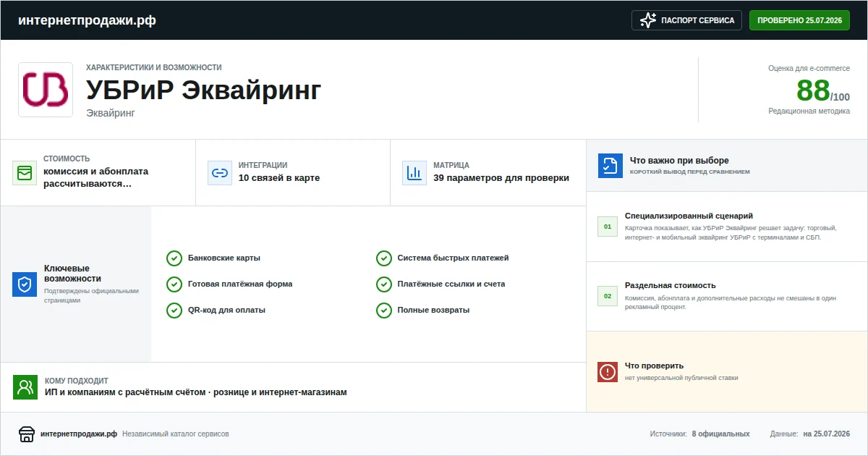Select the Полные возвраты feature text
This screenshot has height=456, width=868.
click(x=434, y=310)
